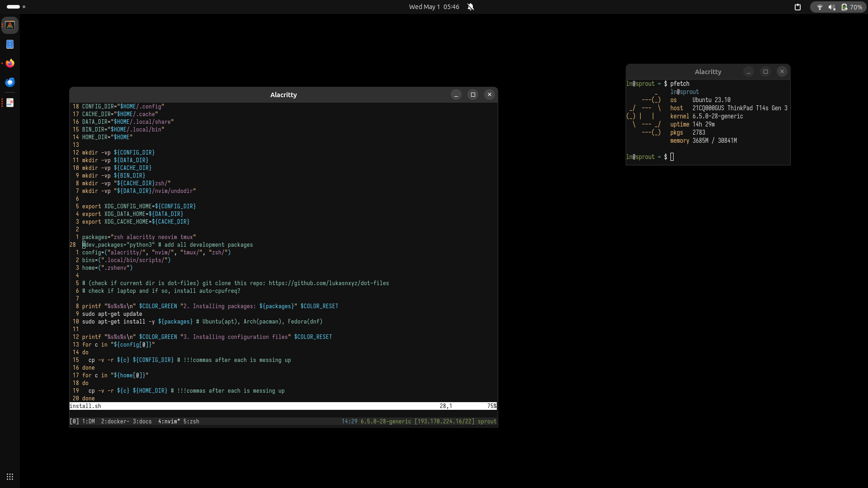Viewport: 868px width, 488px height.
Task: Place cursor on packages="zsh alacritty neovim tmux" line
Action: pos(139,237)
